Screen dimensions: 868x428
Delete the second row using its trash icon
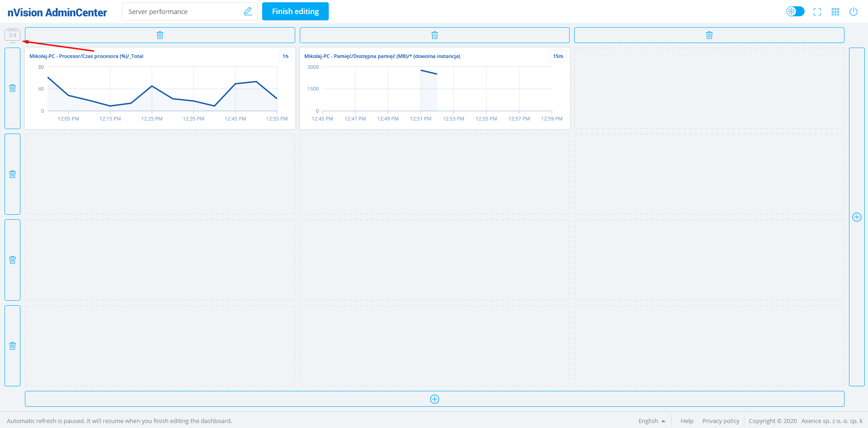tap(13, 174)
